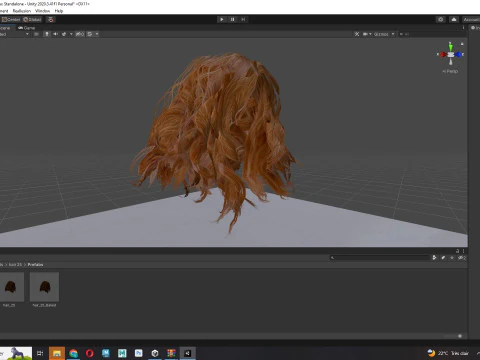Screen dimensions: 480x360
Task: Click the Favorites star icon in Project panel
Action: click(x=452, y=257)
